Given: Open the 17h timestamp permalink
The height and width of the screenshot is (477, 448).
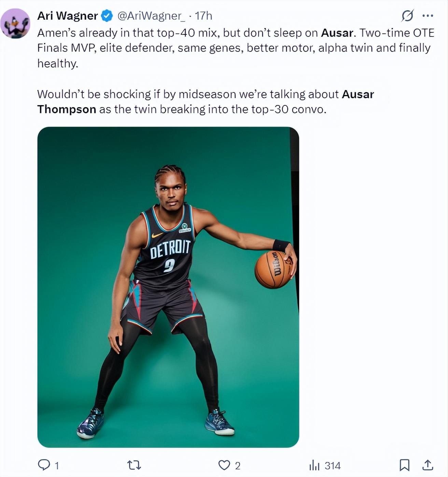Looking at the screenshot, I should (x=204, y=16).
